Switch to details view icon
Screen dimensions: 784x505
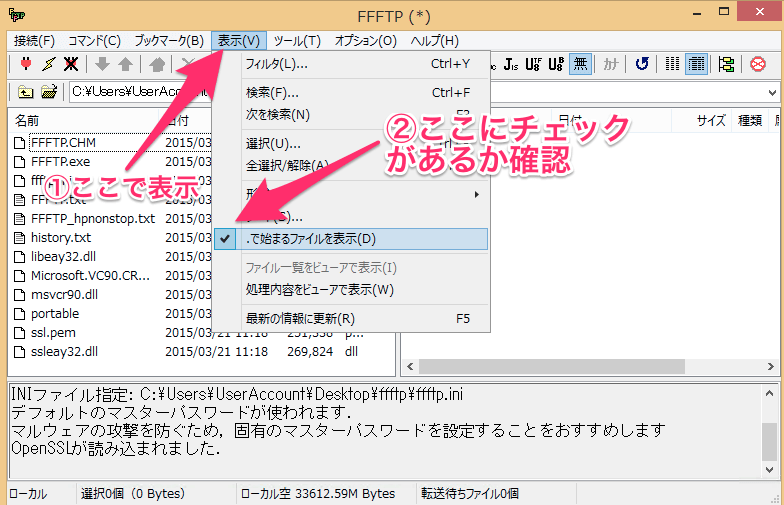(x=696, y=64)
